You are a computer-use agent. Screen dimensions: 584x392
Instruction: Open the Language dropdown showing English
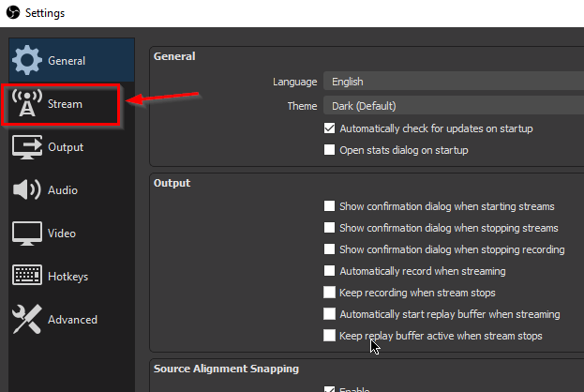tap(454, 82)
